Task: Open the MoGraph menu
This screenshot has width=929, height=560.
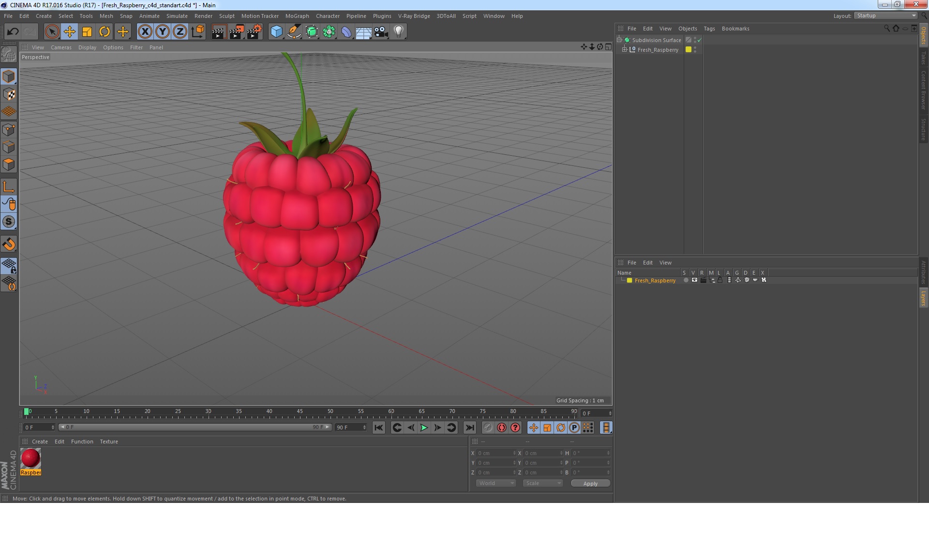Action: 297,16
